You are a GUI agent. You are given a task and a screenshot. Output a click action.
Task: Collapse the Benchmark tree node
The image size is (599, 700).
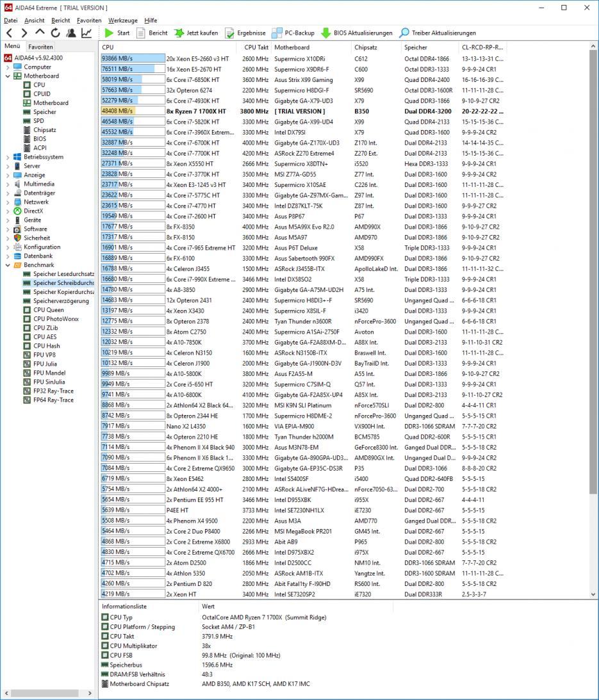8,265
